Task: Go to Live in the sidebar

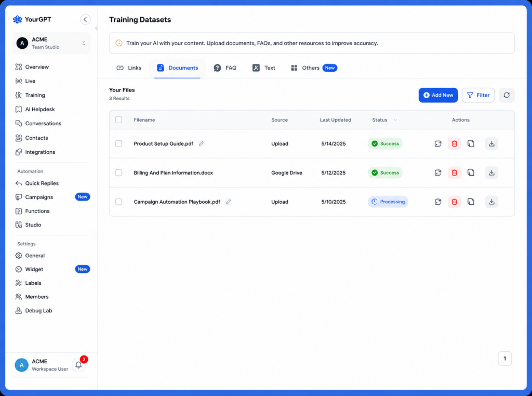Action: [25, 81]
